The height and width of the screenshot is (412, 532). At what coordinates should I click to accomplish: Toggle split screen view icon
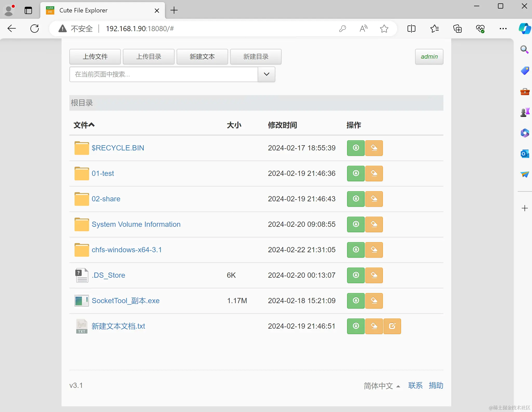pyautogui.click(x=411, y=28)
